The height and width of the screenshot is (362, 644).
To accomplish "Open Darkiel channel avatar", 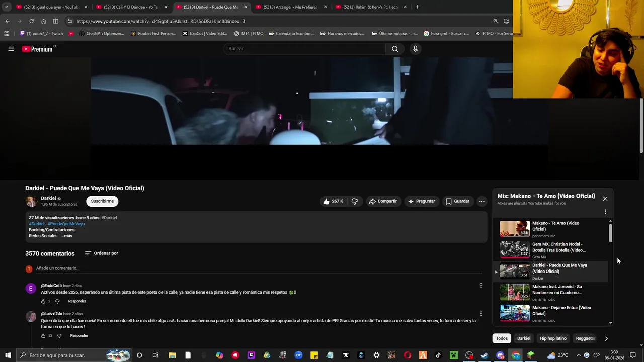I will pyautogui.click(x=31, y=201).
